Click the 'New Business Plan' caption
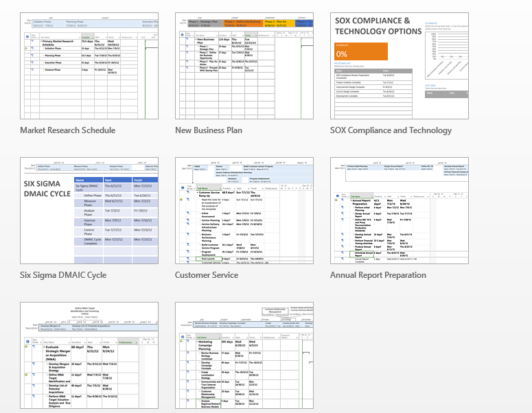The image size is (532, 413). click(209, 130)
